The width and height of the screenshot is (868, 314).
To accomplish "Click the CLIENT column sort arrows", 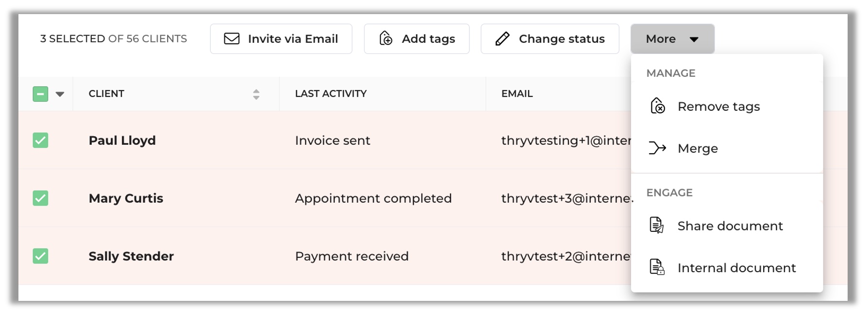I will [256, 94].
